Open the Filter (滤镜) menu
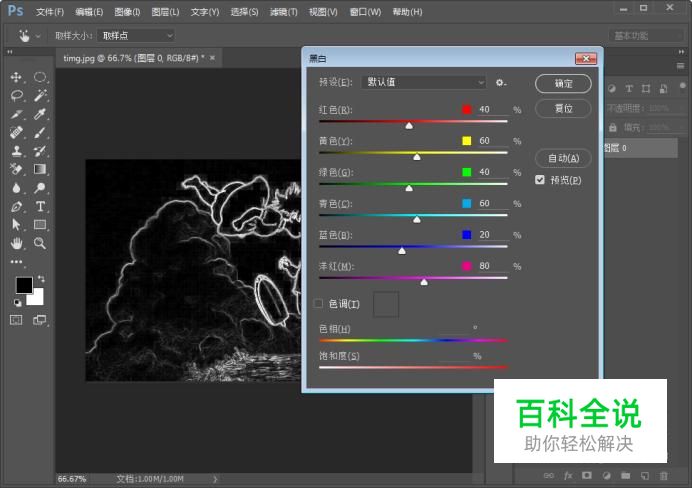692x488 pixels. tap(283, 12)
